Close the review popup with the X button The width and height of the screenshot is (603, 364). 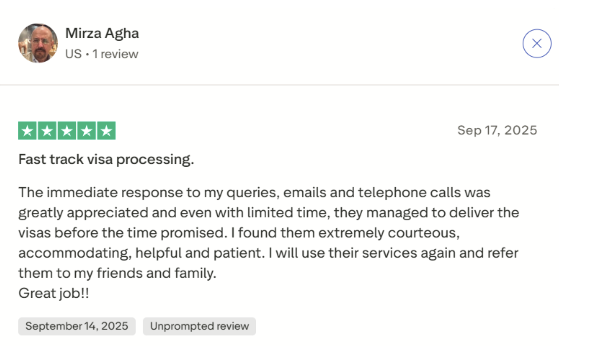536,43
